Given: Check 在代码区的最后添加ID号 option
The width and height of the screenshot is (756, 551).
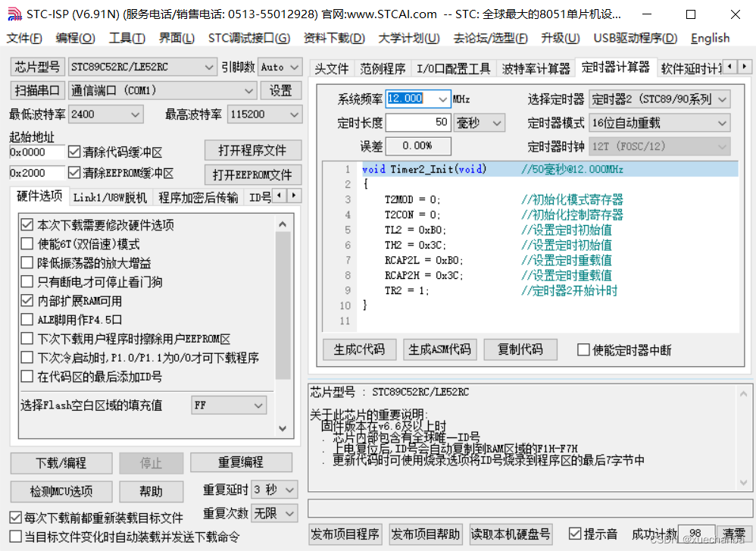Looking at the screenshot, I should (x=27, y=377).
